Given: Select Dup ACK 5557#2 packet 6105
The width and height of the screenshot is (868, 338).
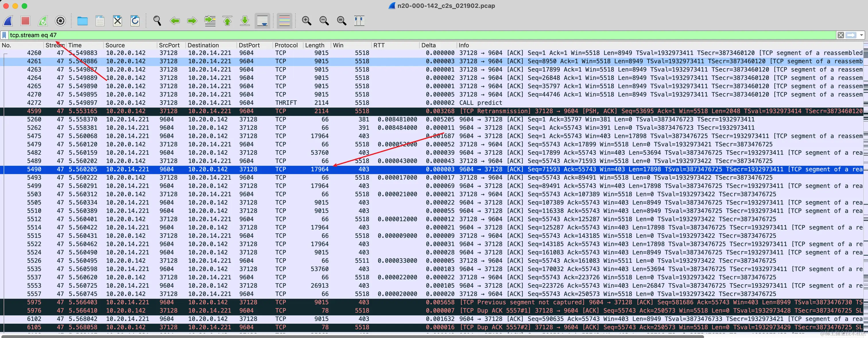Looking at the screenshot, I should pyautogui.click(x=431, y=327).
